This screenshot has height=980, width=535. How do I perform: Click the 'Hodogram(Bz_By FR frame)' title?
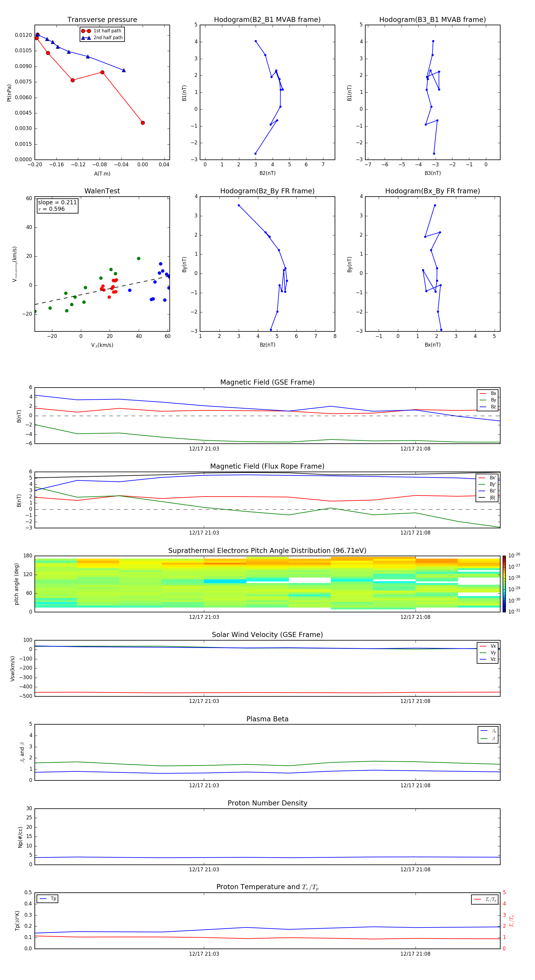(x=267, y=191)
